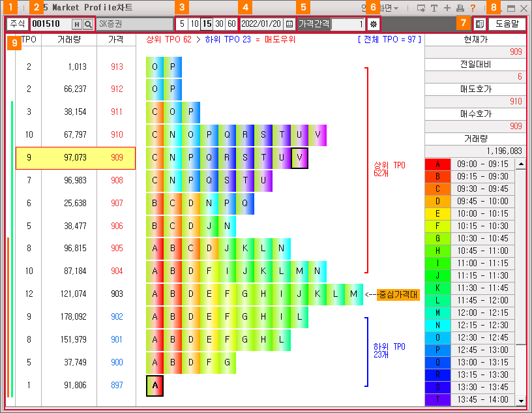Viewport: 532px width, 413px height.
Task: Click volume 1,013 cell
Action: pyautogui.click(x=78, y=67)
